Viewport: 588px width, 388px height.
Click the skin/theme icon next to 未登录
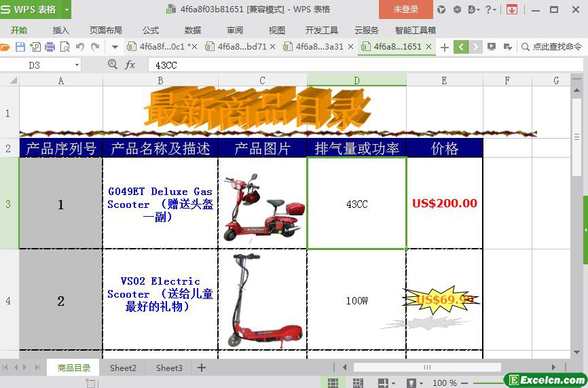441,10
